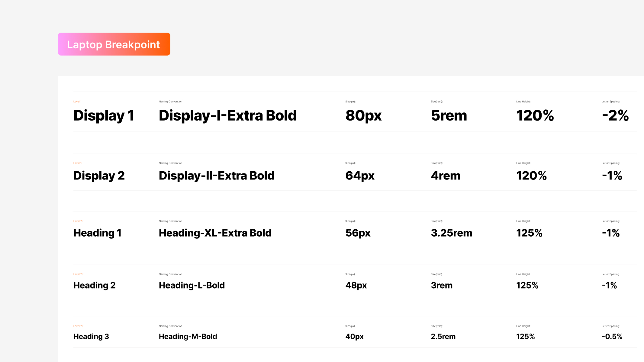This screenshot has height=362, width=644.
Task: Select the Display-II-Extra Bold naming text
Action: point(216,176)
